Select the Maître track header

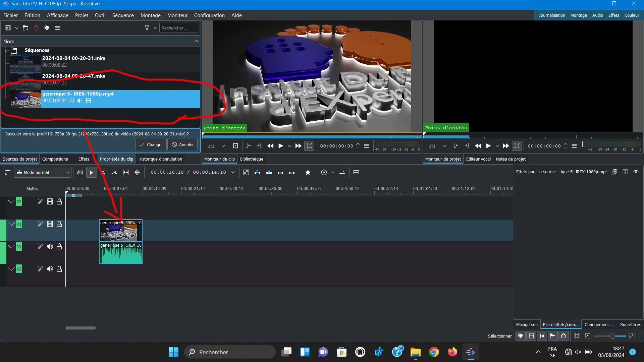[33, 189]
